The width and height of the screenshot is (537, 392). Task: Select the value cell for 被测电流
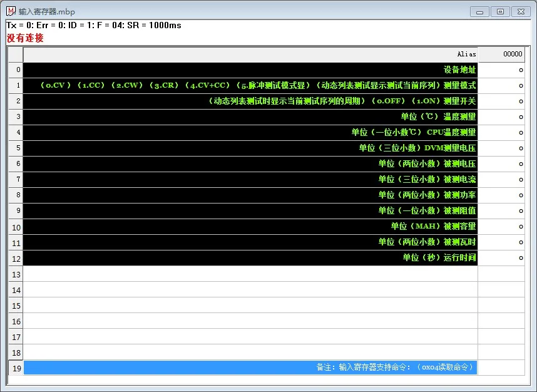coord(501,180)
